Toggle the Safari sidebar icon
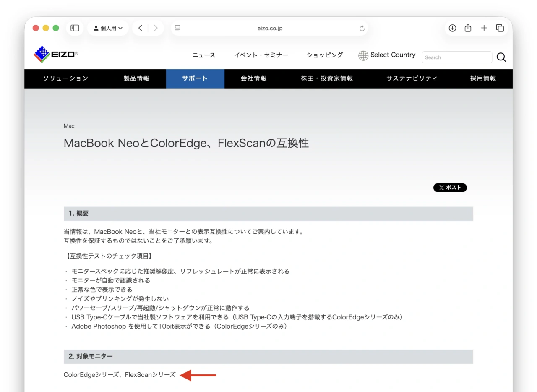This screenshot has width=537, height=392. 75,28
